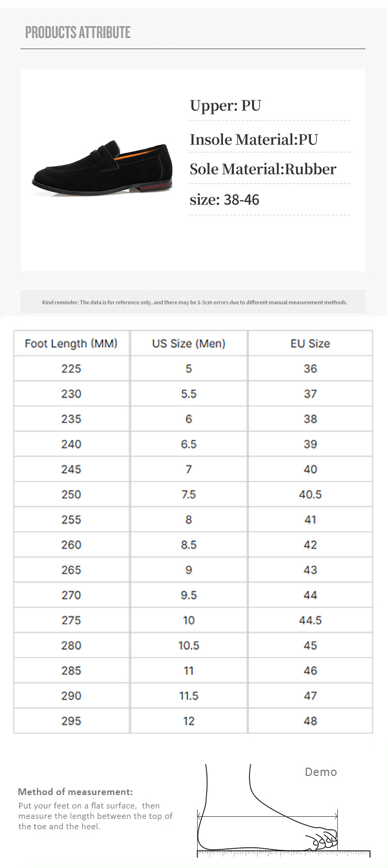Click the black suede loafer product image
This screenshot has height=868, width=388.
tap(102, 168)
